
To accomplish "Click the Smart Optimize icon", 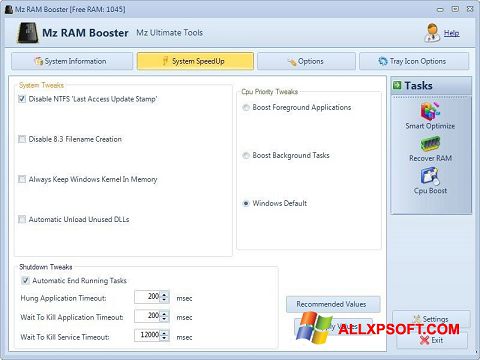I will click(x=430, y=110).
